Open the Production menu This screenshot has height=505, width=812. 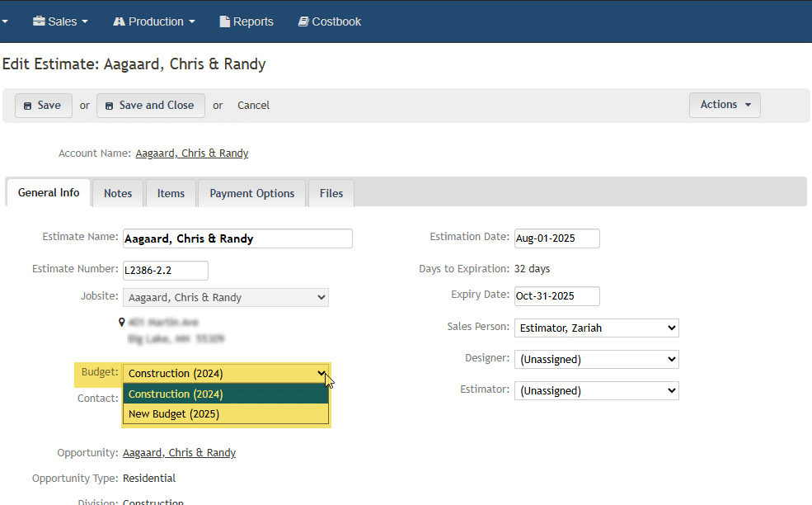coord(154,21)
